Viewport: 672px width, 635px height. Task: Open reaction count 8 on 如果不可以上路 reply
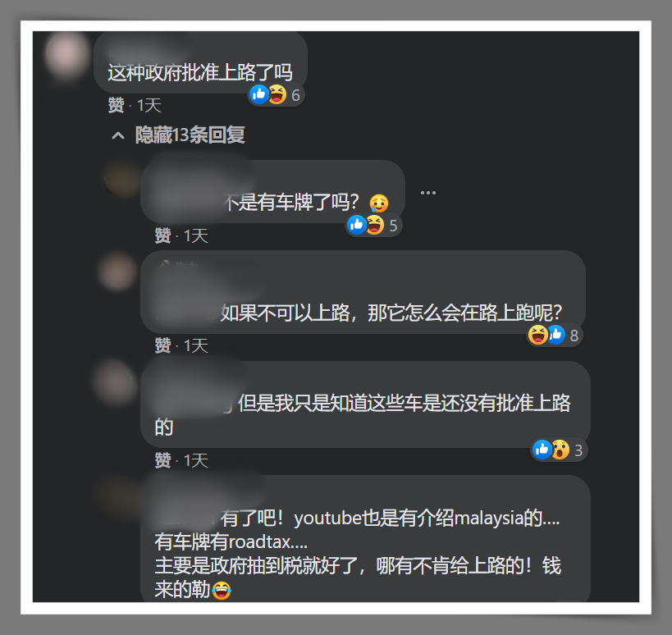point(574,336)
